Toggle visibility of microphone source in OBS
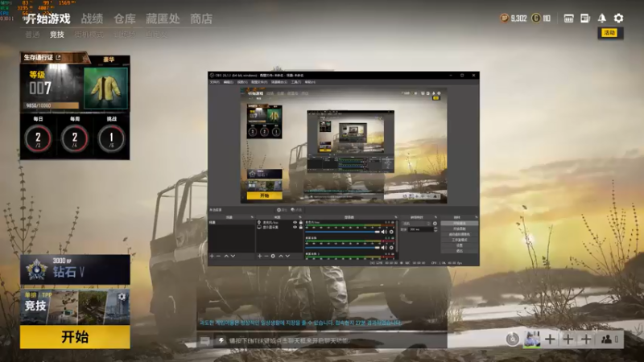The height and width of the screenshot is (362, 644). [295, 223]
